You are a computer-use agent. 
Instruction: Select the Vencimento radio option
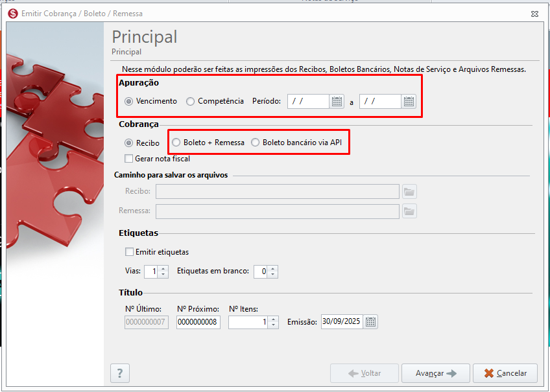click(151, 101)
